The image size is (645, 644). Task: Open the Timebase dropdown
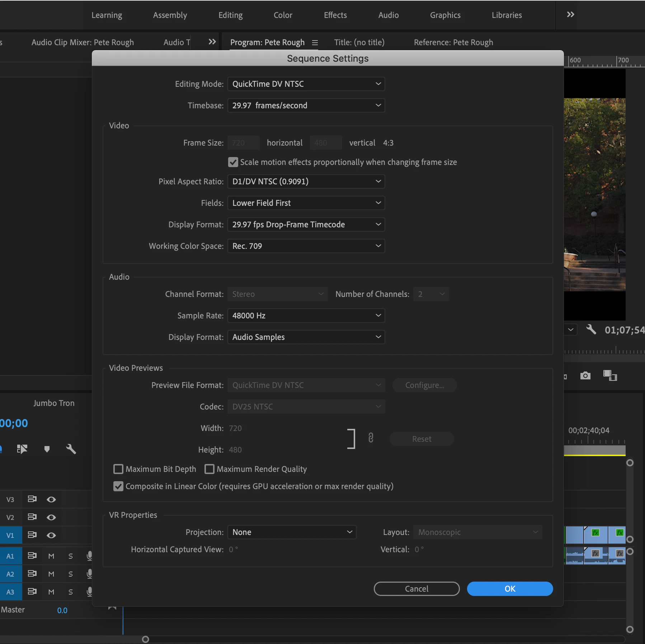tap(306, 105)
